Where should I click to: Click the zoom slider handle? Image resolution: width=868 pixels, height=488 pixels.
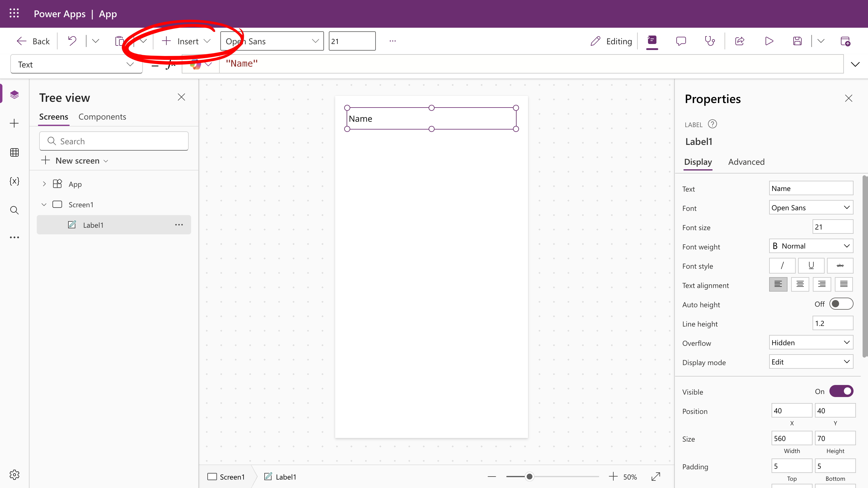click(x=529, y=477)
